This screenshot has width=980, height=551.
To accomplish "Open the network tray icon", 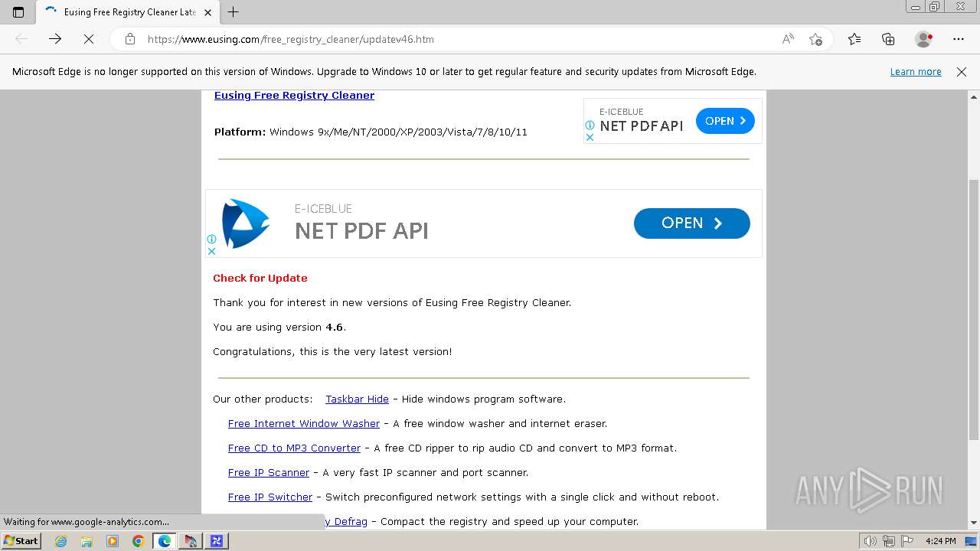I will pos(889,541).
